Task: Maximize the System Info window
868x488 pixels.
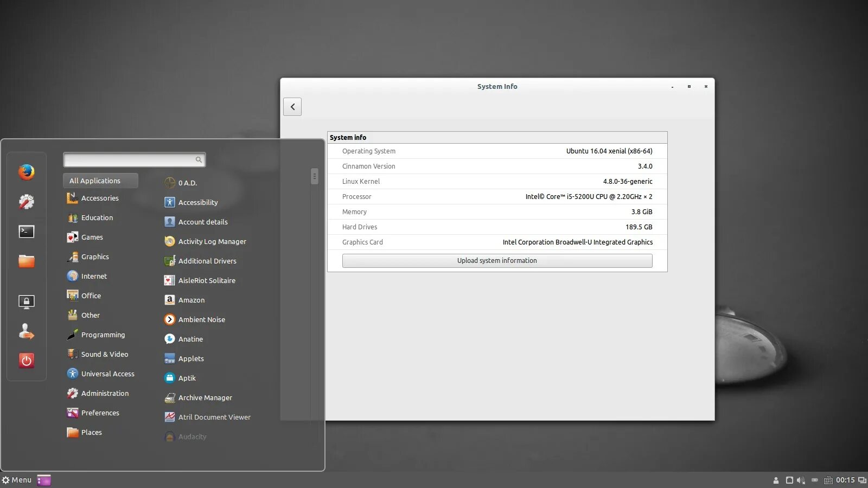Action: point(689,87)
